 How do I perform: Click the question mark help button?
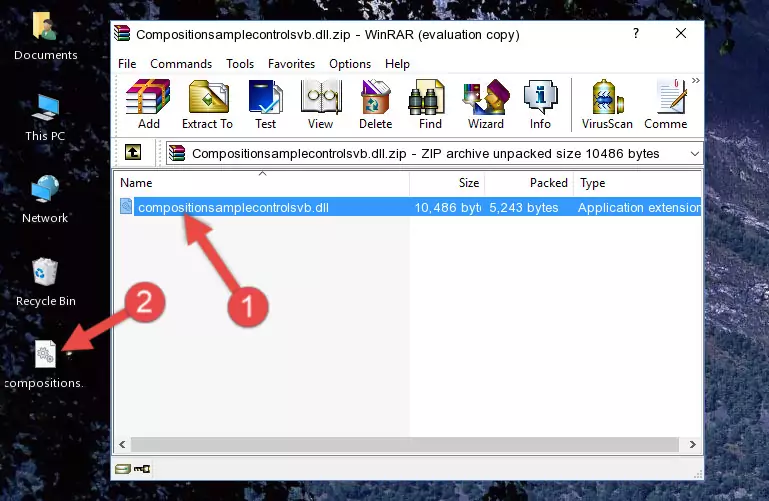[x=636, y=33]
